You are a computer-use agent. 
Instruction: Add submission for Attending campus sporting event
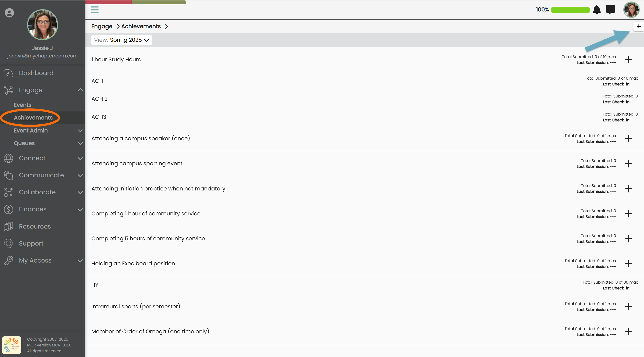pos(628,164)
